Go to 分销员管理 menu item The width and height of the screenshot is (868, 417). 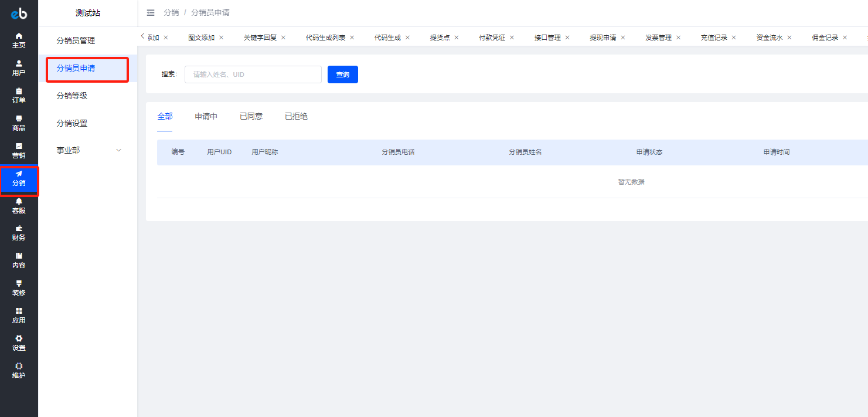76,40
